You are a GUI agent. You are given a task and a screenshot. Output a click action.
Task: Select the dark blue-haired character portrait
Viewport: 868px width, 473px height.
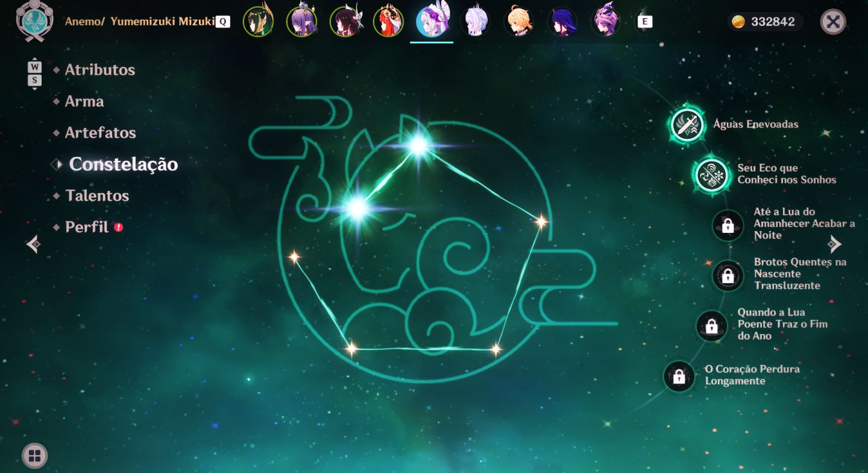562,22
